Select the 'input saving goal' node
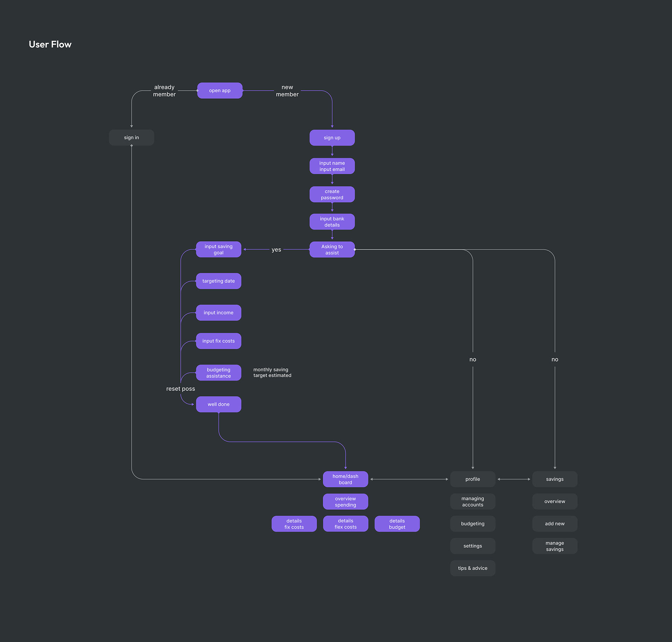Image resolution: width=672 pixels, height=642 pixels. [218, 249]
